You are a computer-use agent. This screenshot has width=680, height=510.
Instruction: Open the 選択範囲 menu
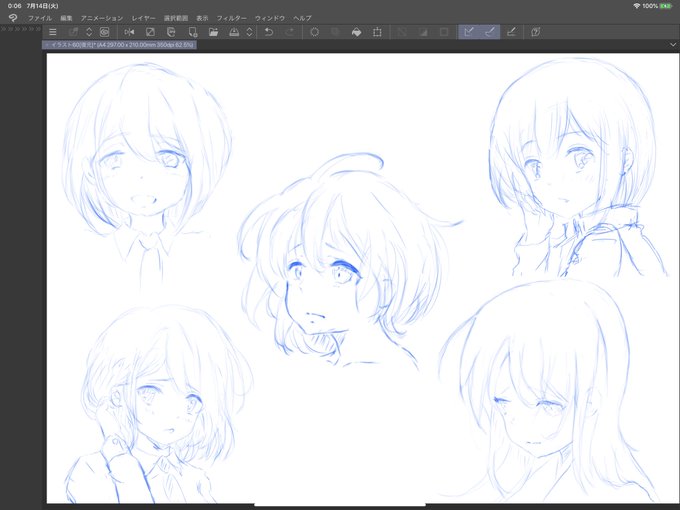tap(176, 18)
